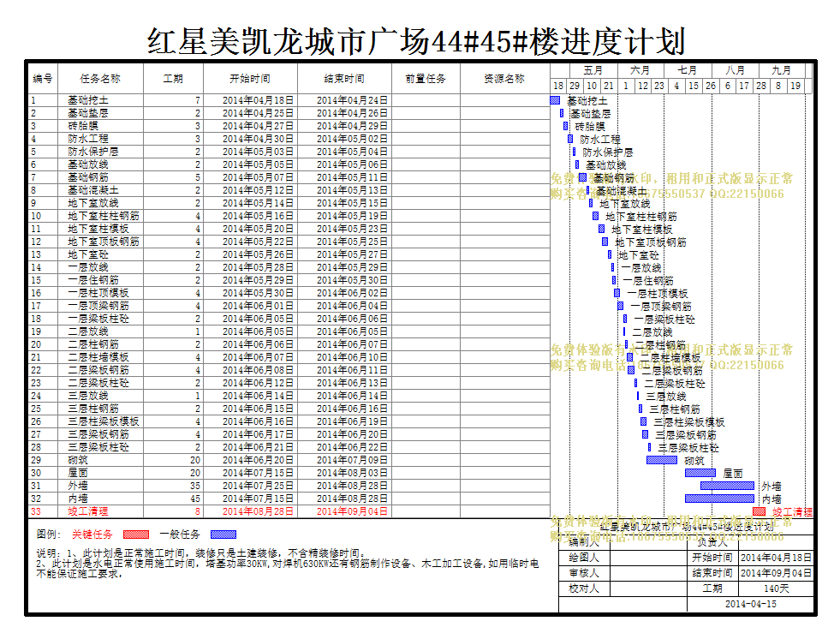Select the 资源名称 column header
This screenshot has width=840, height=639.
pyautogui.click(x=504, y=79)
